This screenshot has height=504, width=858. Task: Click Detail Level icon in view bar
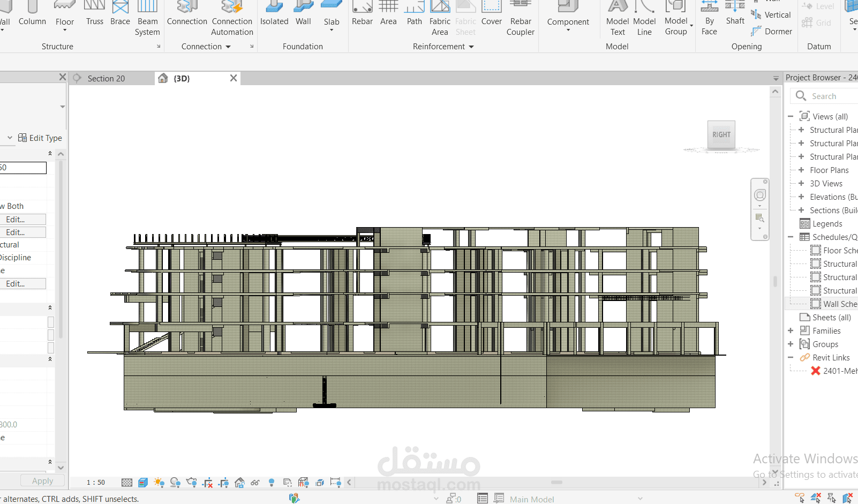pyautogui.click(x=127, y=483)
